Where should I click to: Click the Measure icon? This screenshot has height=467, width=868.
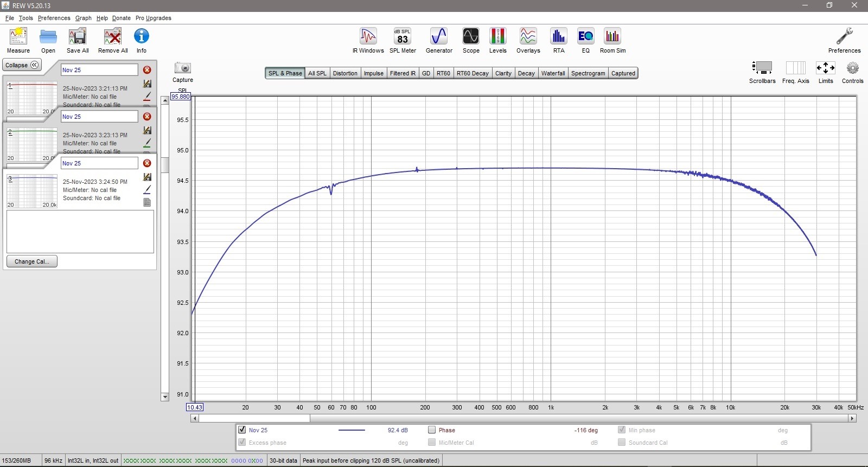(18, 37)
